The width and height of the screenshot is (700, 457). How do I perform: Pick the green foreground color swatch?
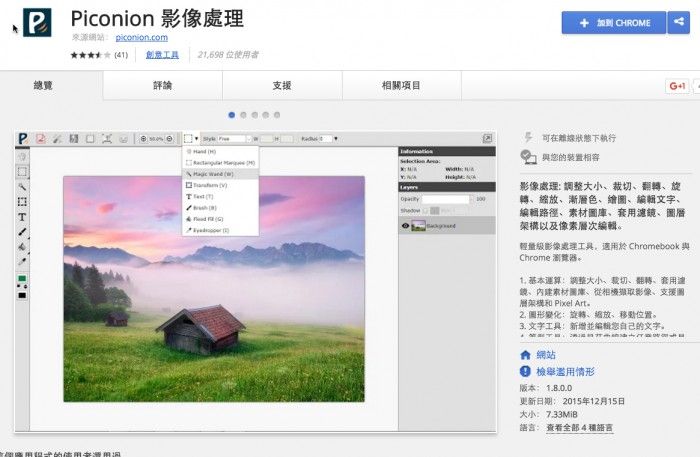coord(22,279)
